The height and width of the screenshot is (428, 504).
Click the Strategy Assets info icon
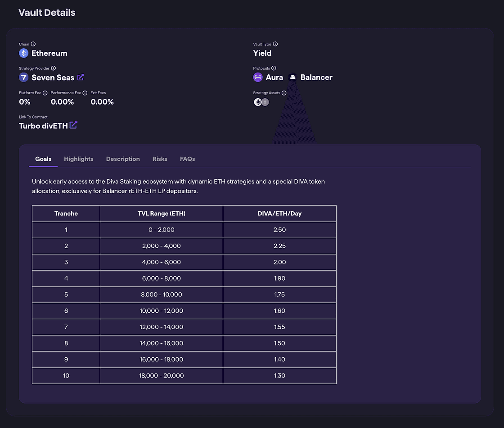tap(284, 93)
